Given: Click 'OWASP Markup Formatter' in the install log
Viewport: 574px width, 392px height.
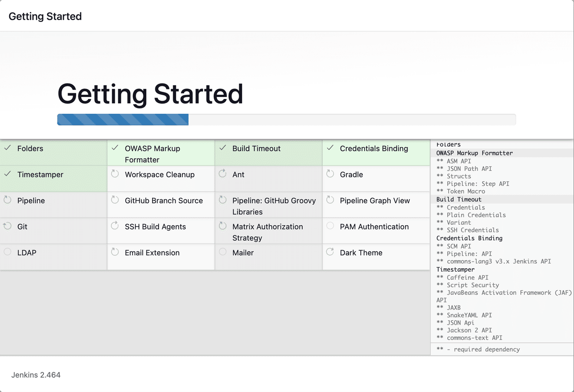Looking at the screenshot, I should tap(475, 153).
